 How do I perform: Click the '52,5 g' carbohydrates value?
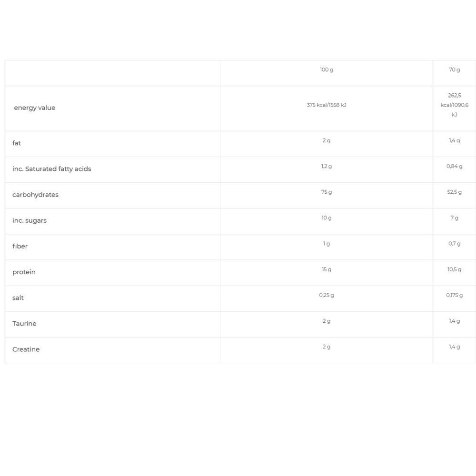click(455, 192)
